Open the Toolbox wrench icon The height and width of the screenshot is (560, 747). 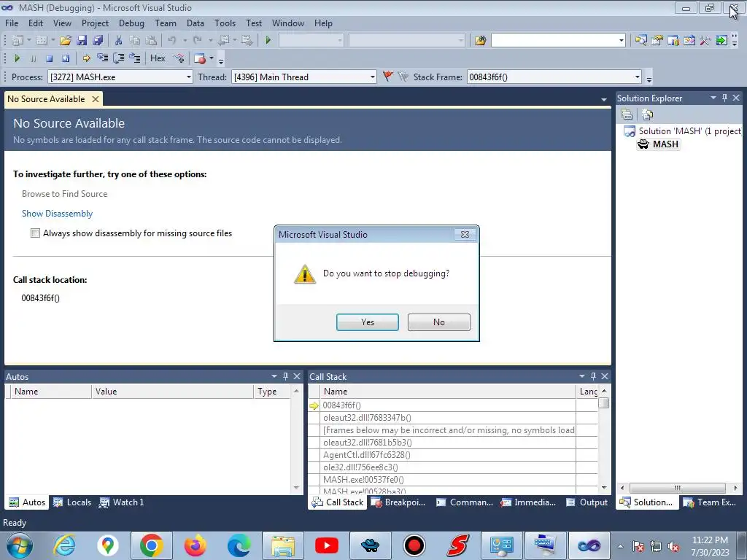pos(705,41)
